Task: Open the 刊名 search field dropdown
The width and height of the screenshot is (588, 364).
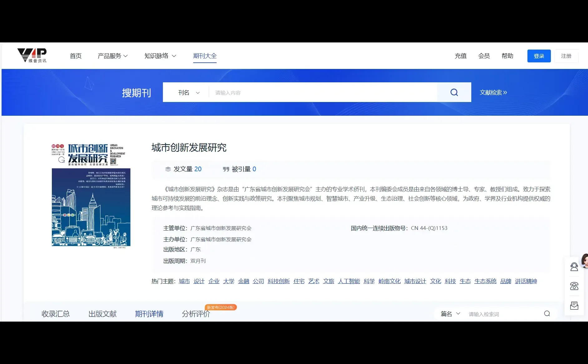Action: point(189,92)
